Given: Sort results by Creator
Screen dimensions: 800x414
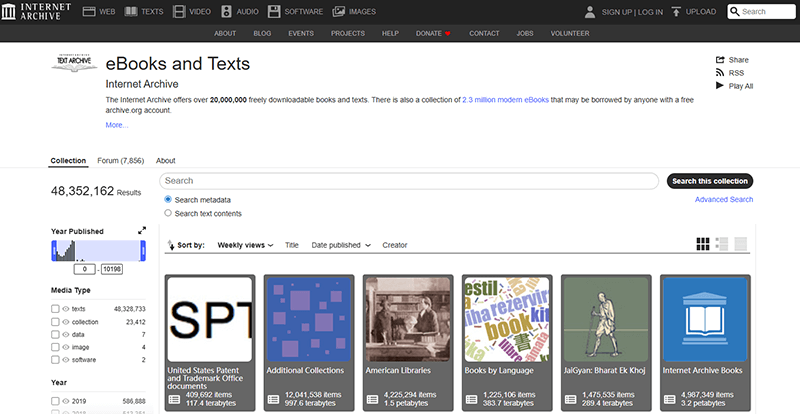Looking at the screenshot, I should pyautogui.click(x=395, y=245).
